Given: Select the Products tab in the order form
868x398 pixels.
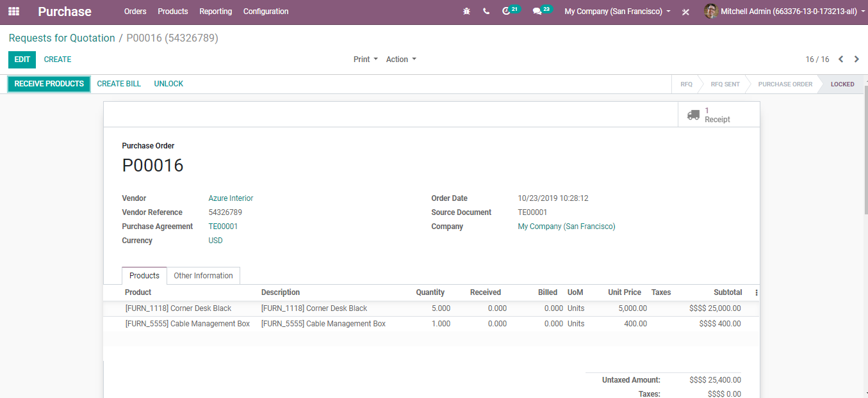Looking at the screenshot, I should point(144,276).
